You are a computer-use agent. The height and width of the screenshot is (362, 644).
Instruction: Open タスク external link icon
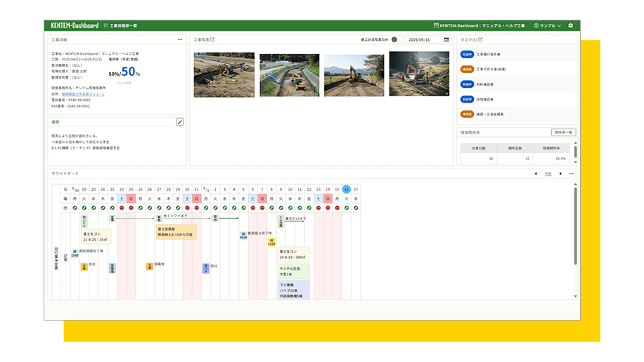[x=480, y=40]
